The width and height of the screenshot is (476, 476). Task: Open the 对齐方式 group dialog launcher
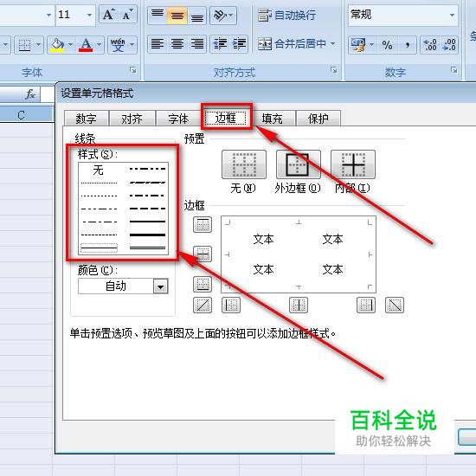(333, 70)
